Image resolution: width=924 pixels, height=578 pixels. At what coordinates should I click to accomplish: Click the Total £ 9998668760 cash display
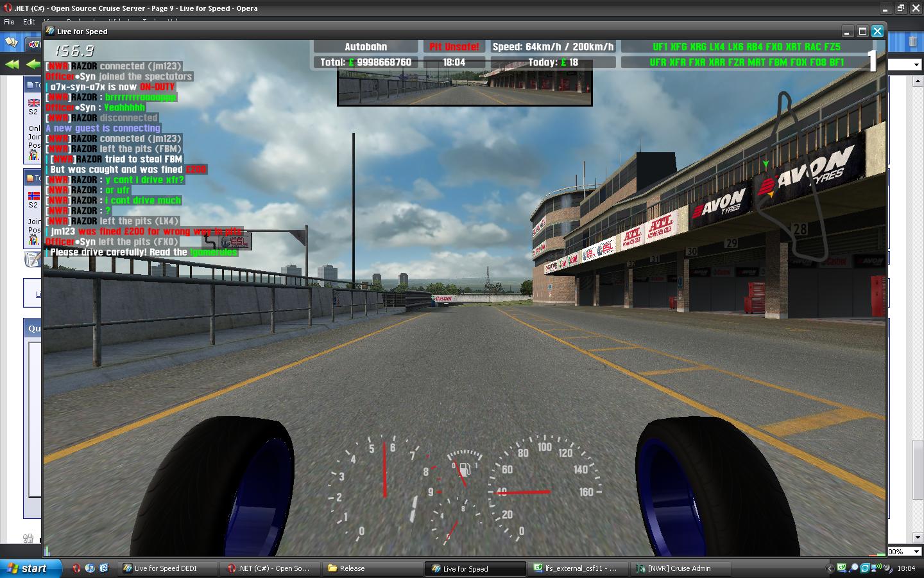[366, 62]
